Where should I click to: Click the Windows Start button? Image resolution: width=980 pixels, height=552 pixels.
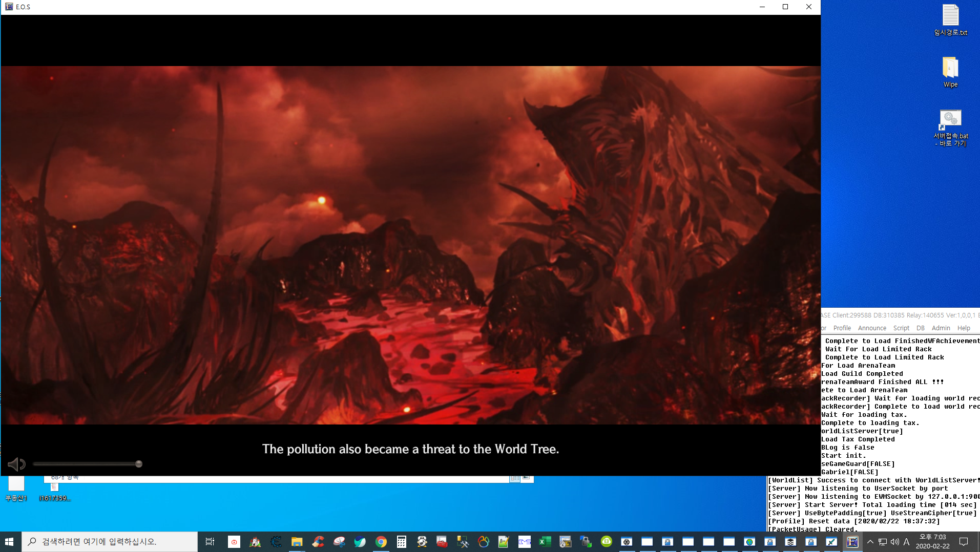10,542
